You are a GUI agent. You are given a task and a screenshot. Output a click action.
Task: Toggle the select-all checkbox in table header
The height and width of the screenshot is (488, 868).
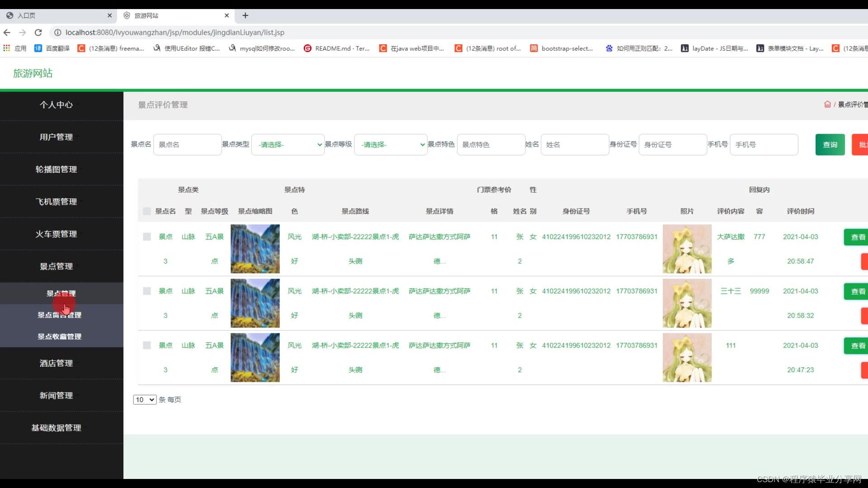coord(146,211)
